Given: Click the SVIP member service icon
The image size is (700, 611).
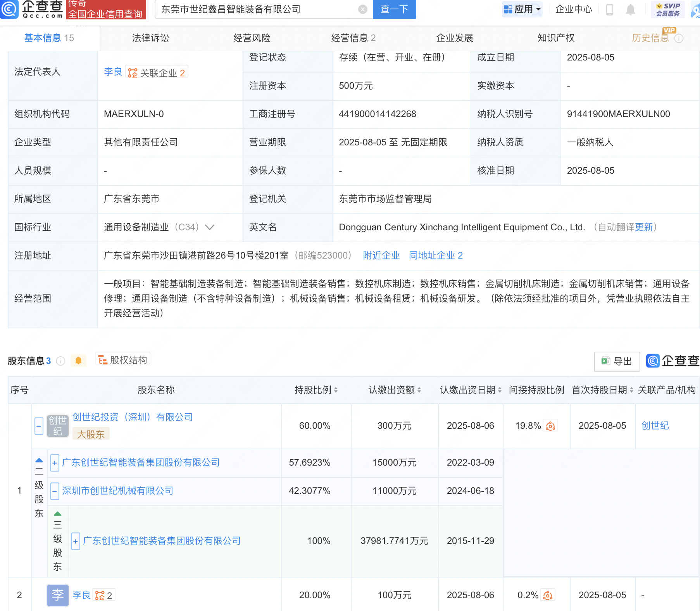Looking at the screenshot, I should click(668, 9).
